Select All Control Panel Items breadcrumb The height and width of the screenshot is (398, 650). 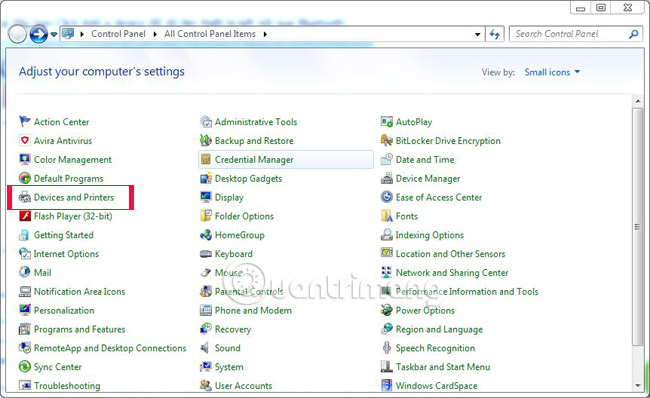(210, 34)
